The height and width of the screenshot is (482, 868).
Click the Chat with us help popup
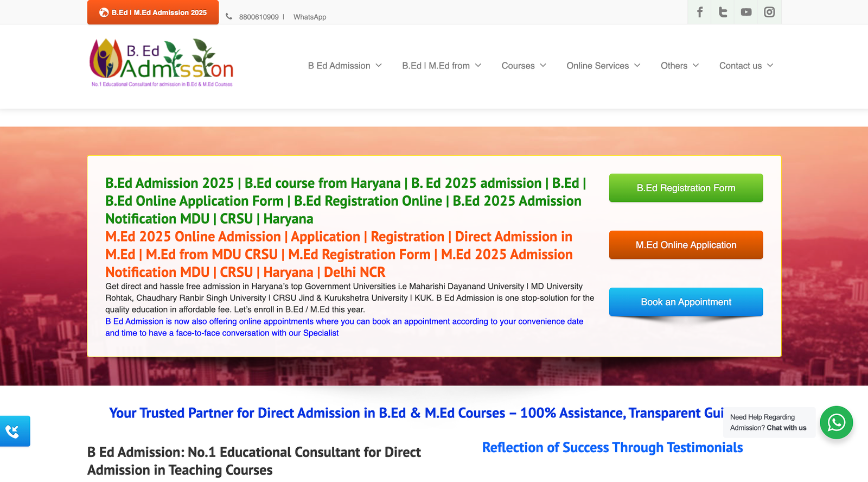coord(768,422)
